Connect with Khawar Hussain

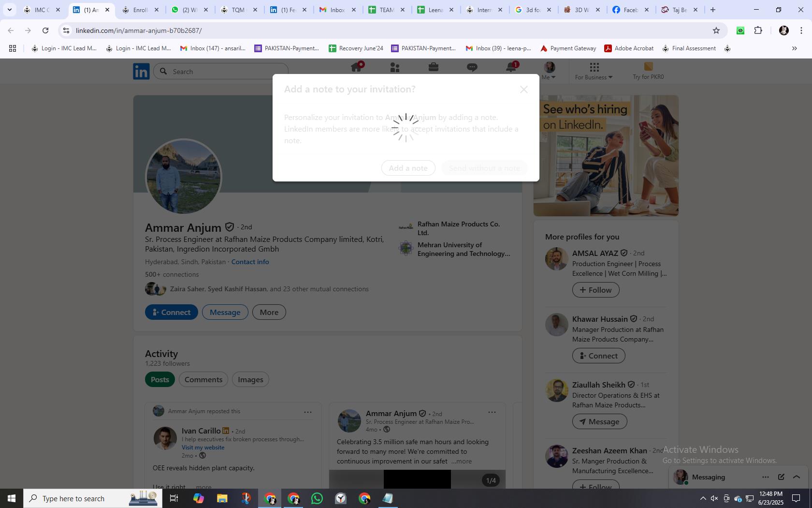pos(599,356)
